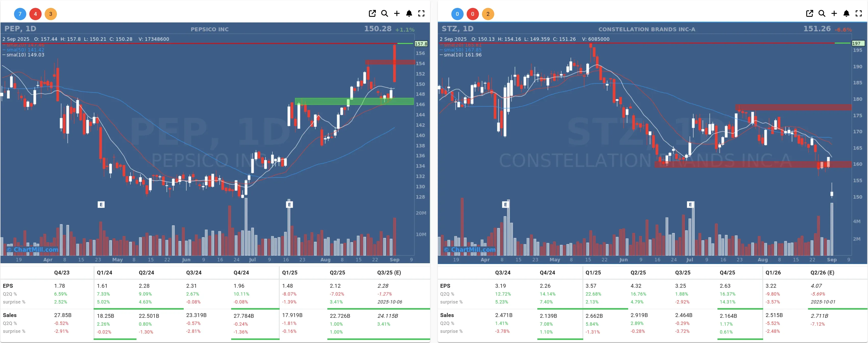Click the Q2/26 (E) column header in STZ table
Viewport: 868px width, 343px height.
coord(823,273)
